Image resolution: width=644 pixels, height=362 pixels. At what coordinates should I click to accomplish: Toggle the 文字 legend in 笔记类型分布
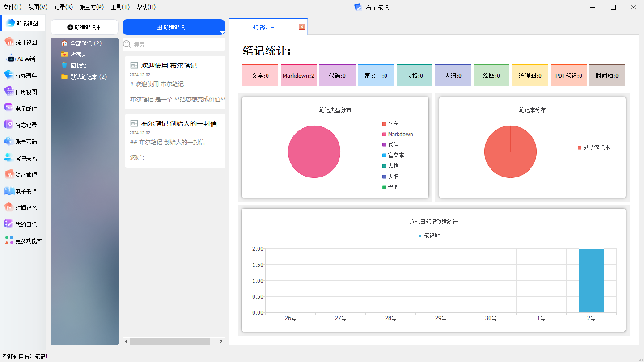tap(390, 124)
